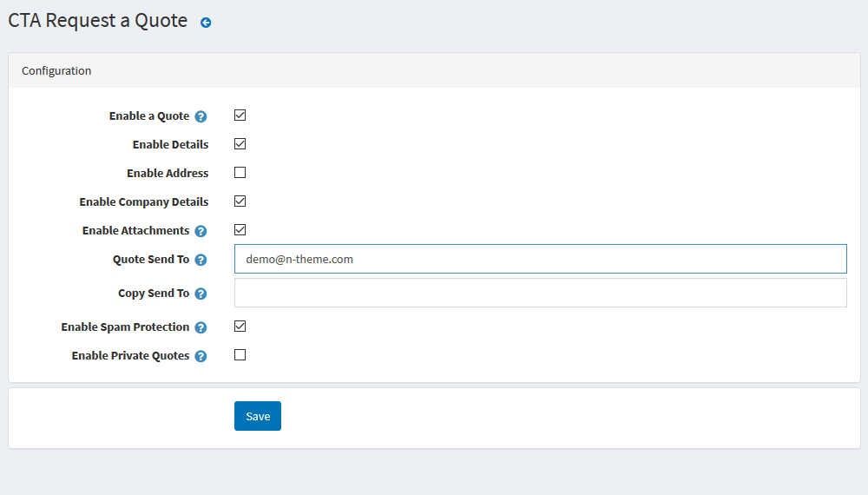Click the blue Save button
This screenshot has height=495, width=868.
[x=258, y=416]
